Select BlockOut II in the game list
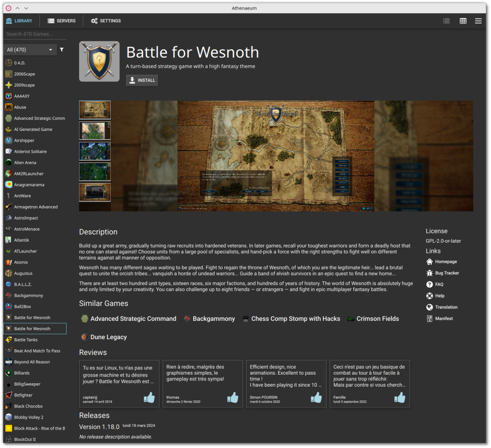 (x=35, y=439)
